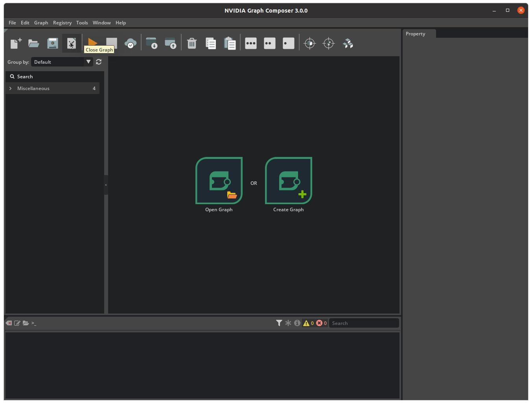Click the Save Graph disk icon
The image size is (532, 404).
(53, 43)
